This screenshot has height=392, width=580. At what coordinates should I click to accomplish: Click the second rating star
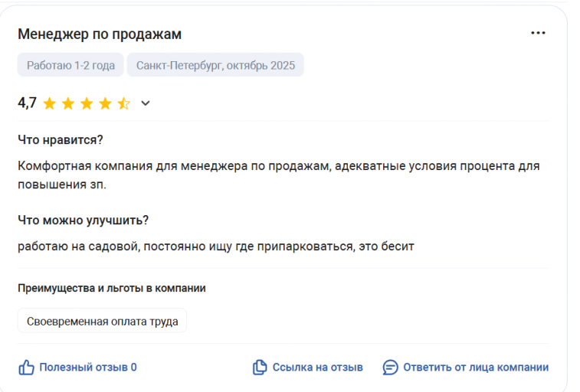(x=68, y=103)
